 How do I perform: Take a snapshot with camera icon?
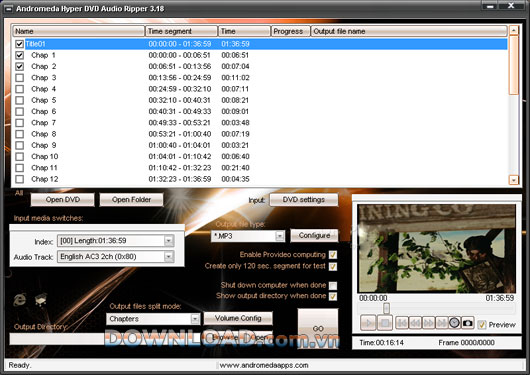point(467,323)
